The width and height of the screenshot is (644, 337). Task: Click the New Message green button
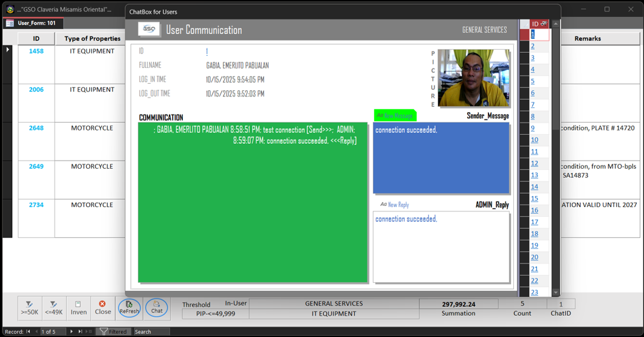(395, 116)
